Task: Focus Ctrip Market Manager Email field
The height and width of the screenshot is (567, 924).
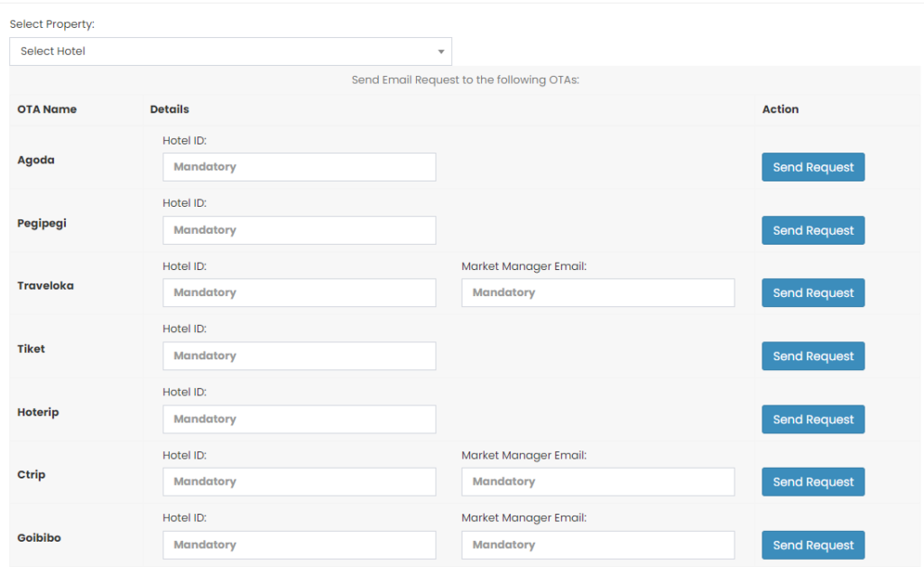Action: point(598,482)
